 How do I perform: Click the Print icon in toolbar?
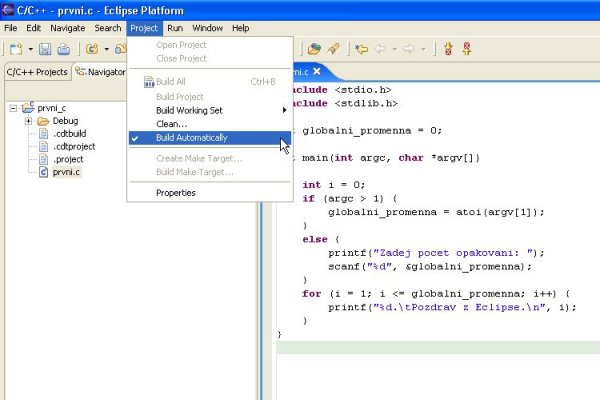(x=63, y=48)
